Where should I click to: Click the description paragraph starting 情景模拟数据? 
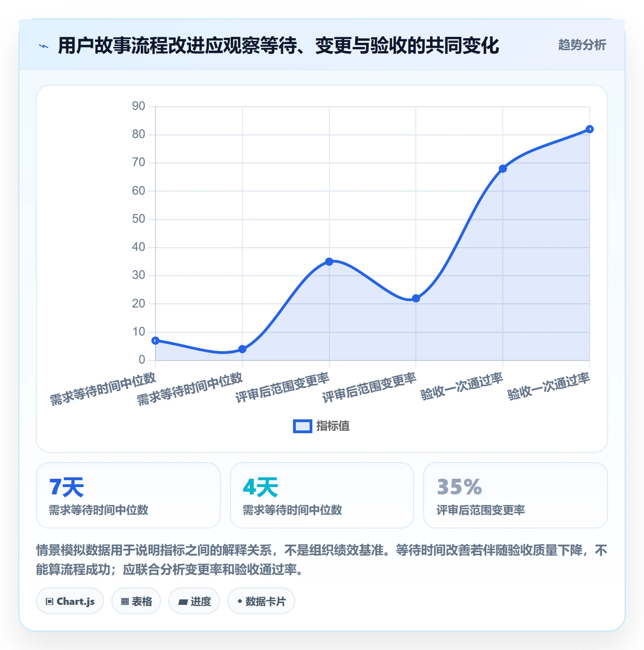click(322, 560)
